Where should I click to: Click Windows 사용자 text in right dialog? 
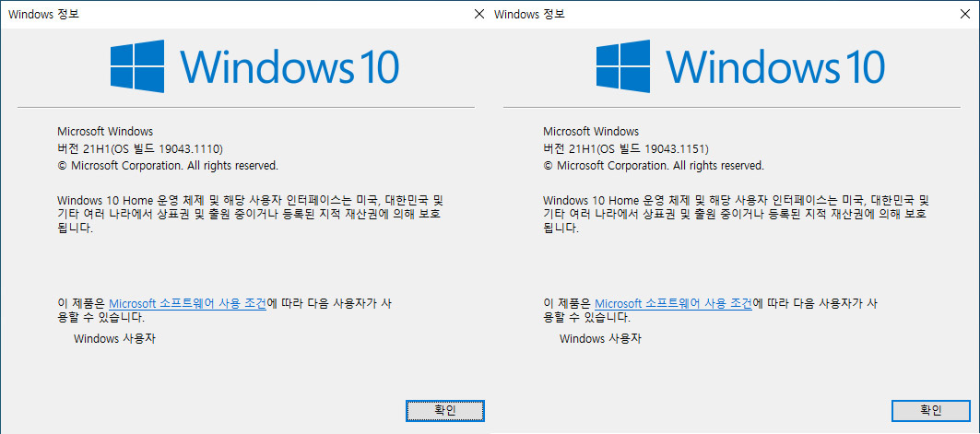point(600,339)
